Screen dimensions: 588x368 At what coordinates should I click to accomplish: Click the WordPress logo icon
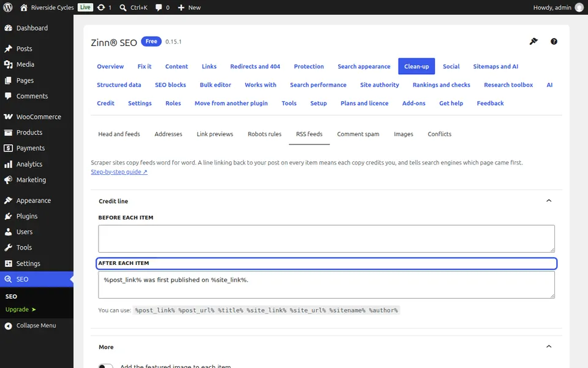coord(7,7)
